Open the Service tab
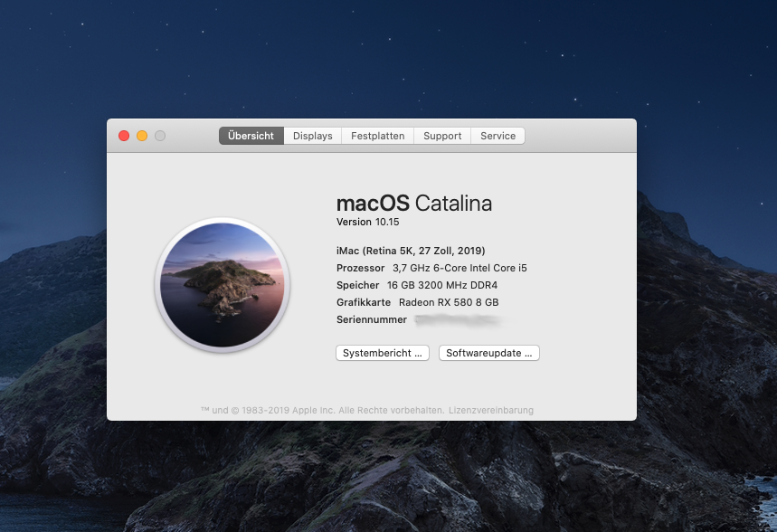 click(x=497, y=136)
